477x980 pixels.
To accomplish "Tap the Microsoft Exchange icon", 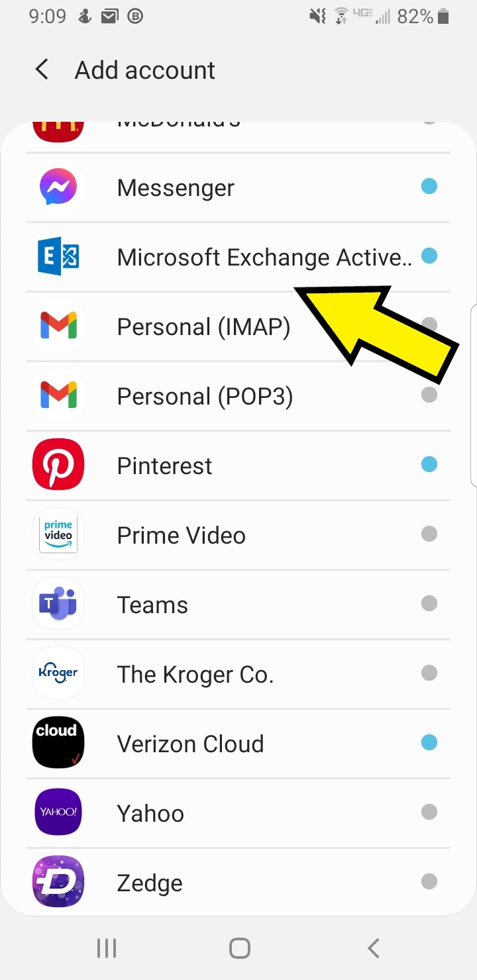I will 58,256.
